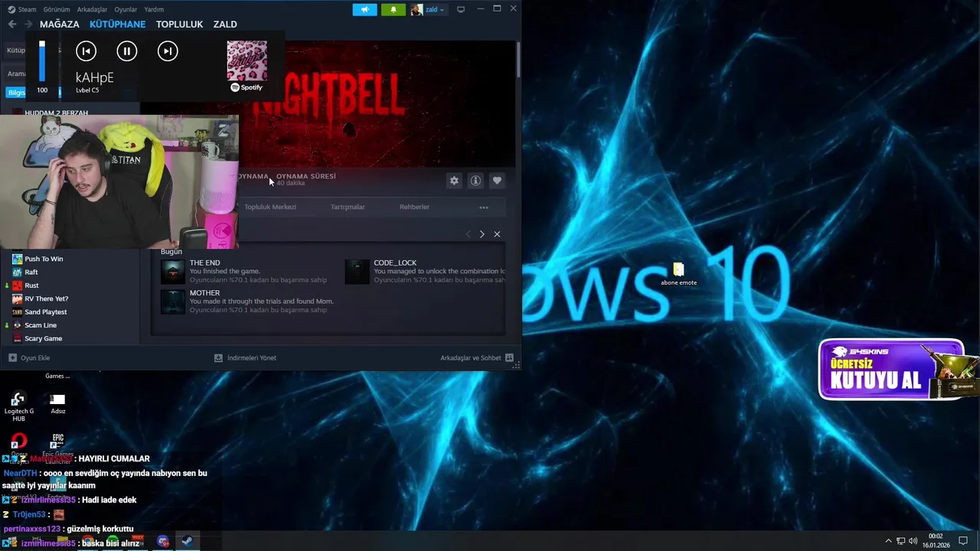The image size is (980, 551).
Task: Go forward with Steam's forward arrow
Action: click(28, 24)
